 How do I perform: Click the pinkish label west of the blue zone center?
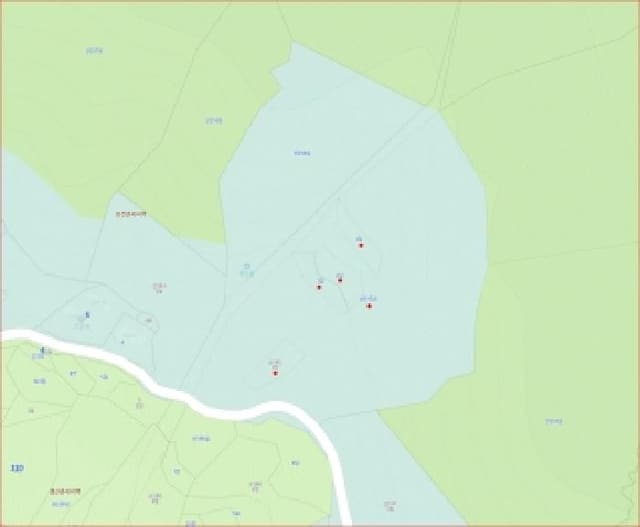point(159,288)
